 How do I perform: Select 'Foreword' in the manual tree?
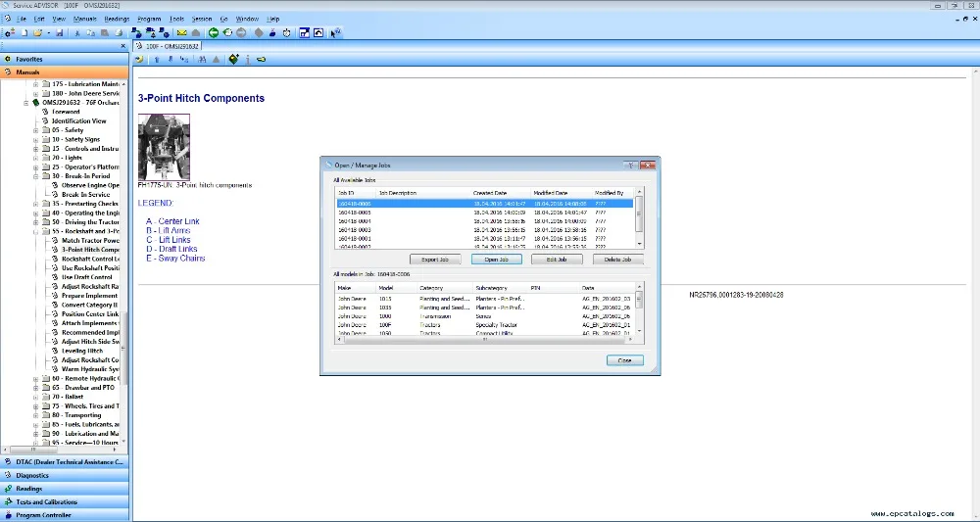66,112
